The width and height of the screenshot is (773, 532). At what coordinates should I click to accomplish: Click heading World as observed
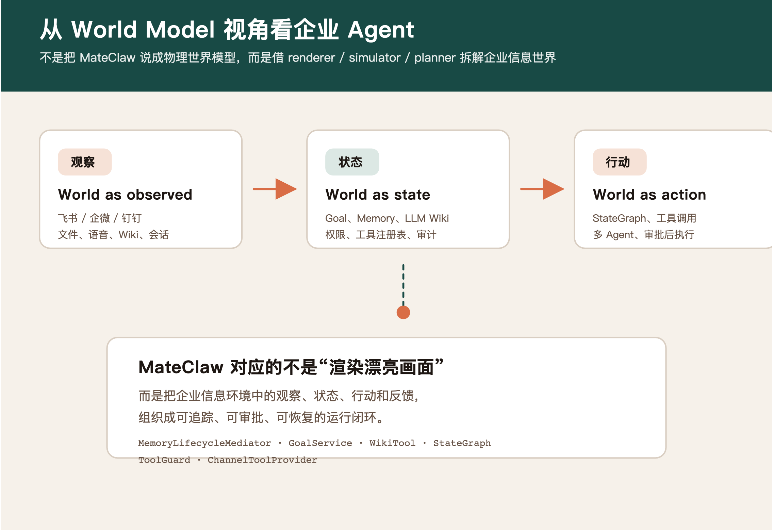[125, 195]
